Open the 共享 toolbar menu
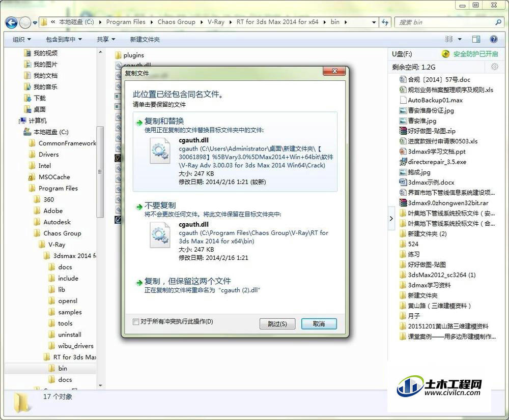 pos(106,40)
